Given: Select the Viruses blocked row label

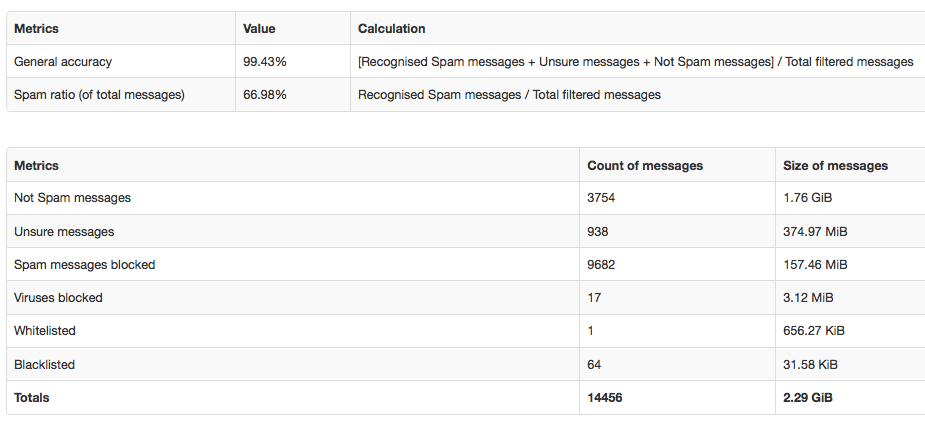Looking at the screenshot, I should point(58,297).
